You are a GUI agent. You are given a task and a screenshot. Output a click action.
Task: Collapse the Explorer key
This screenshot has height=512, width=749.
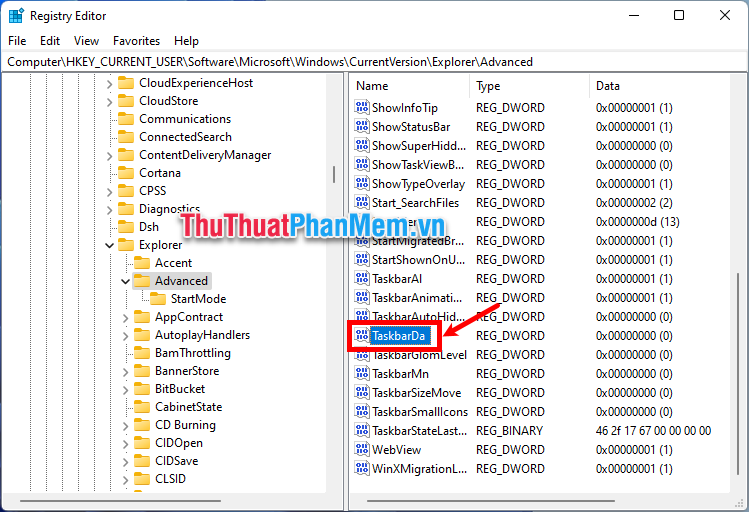[109, 245]
